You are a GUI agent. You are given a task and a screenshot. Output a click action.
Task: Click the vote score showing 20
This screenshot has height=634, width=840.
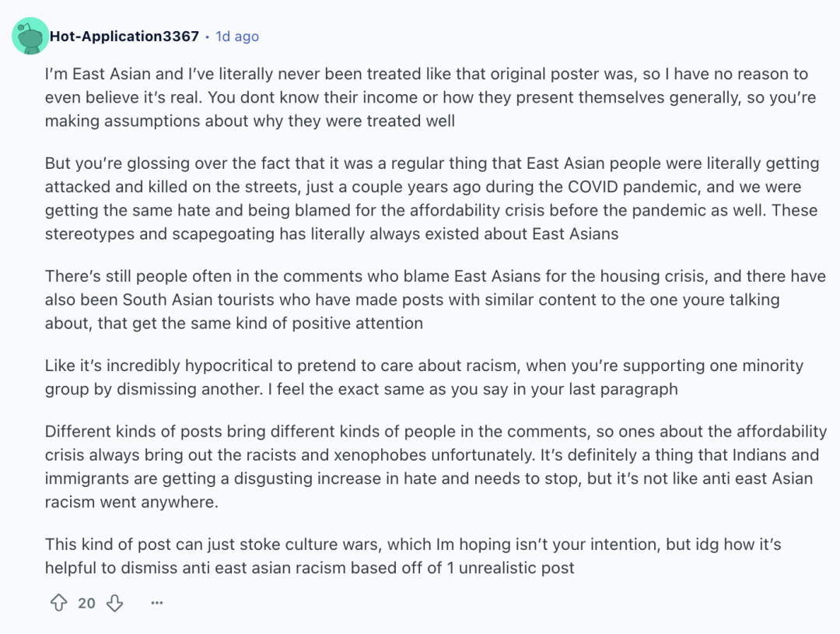(x=86, y=603)
